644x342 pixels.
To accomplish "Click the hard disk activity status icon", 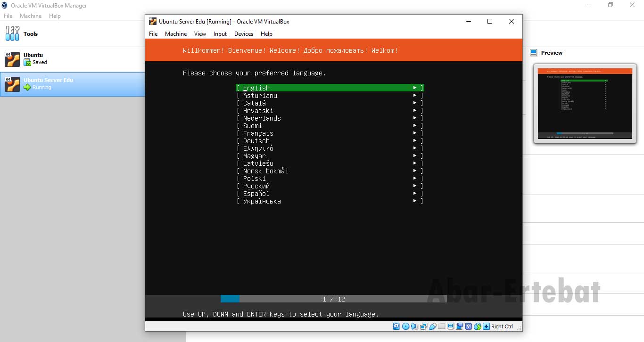I will tap(396, 326).
